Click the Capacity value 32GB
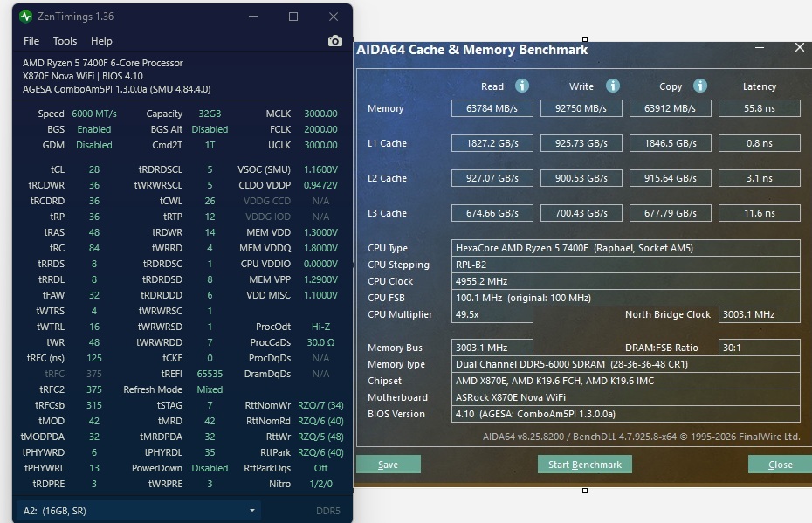The width and height of the screenshot is (812, 523). point(210,114)
